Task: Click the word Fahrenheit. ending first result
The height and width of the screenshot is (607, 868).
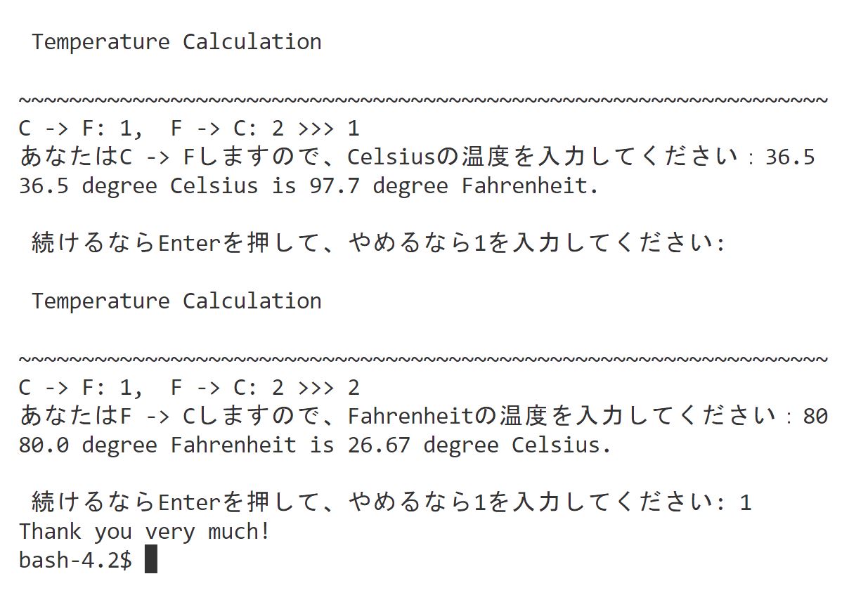Action: coord(530,186)
